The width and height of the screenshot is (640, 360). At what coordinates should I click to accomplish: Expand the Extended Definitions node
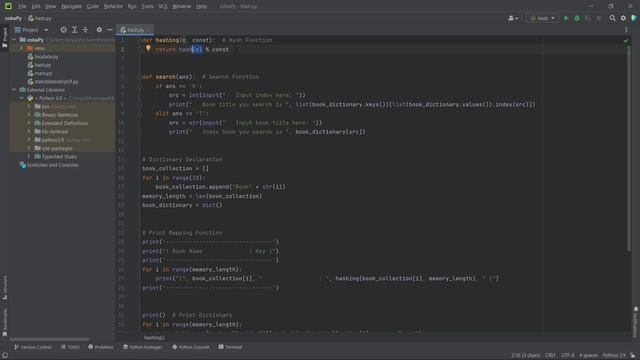pyautogui.click(x=29, y=123)
